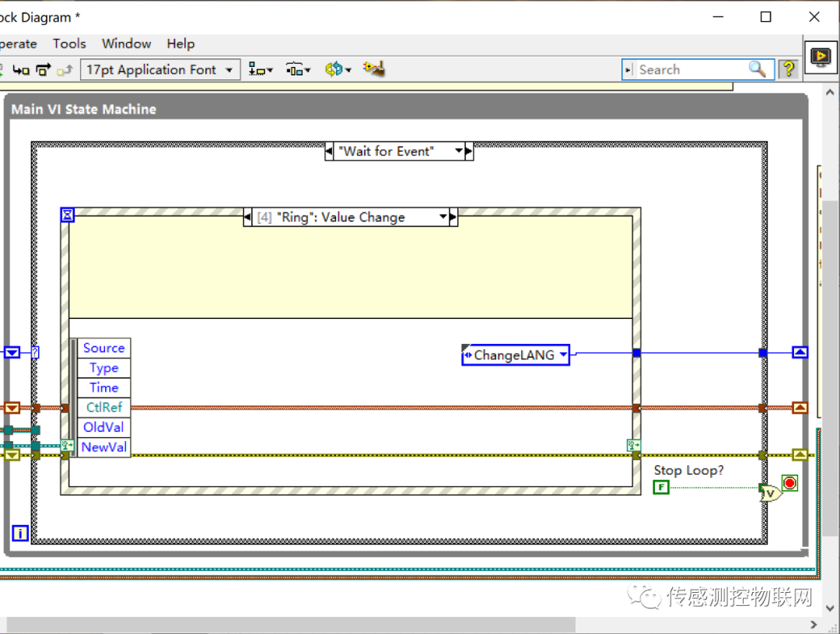
Task: Click the OR gate near Stop Loop
Action: tap(770, 492)
